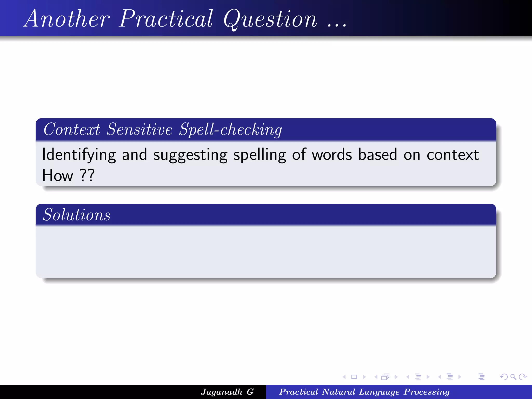Click author name Jaganadh G in footer
Image resolution: width=532 pixels, height=399 pixels.
tap(227, 392)
